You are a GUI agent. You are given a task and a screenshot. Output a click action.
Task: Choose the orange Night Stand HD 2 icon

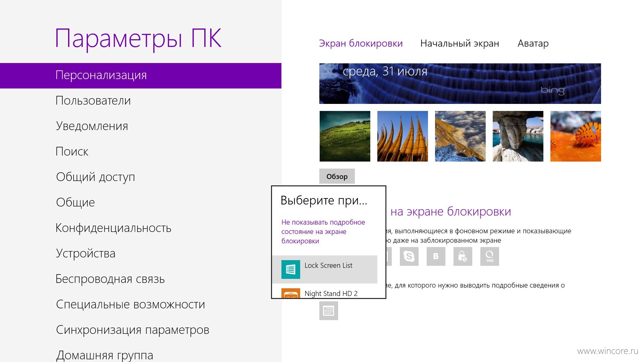(x=290, y=293)
